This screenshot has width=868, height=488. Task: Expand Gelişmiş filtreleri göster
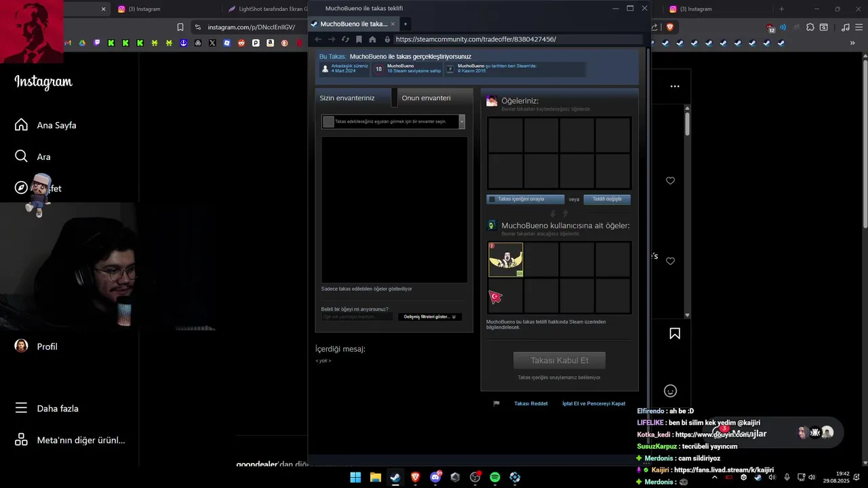point(430,317)
